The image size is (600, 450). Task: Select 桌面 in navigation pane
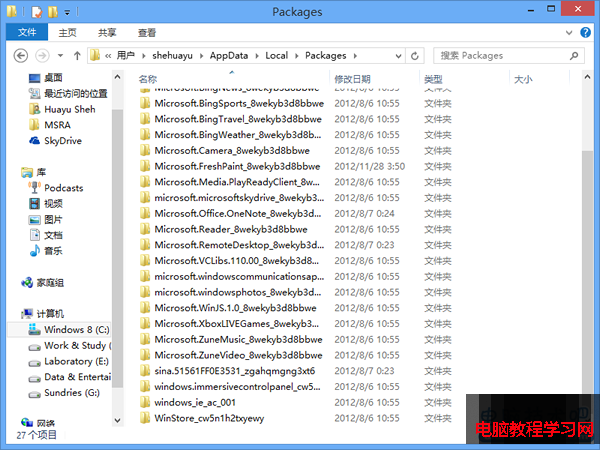click(46, 78)
